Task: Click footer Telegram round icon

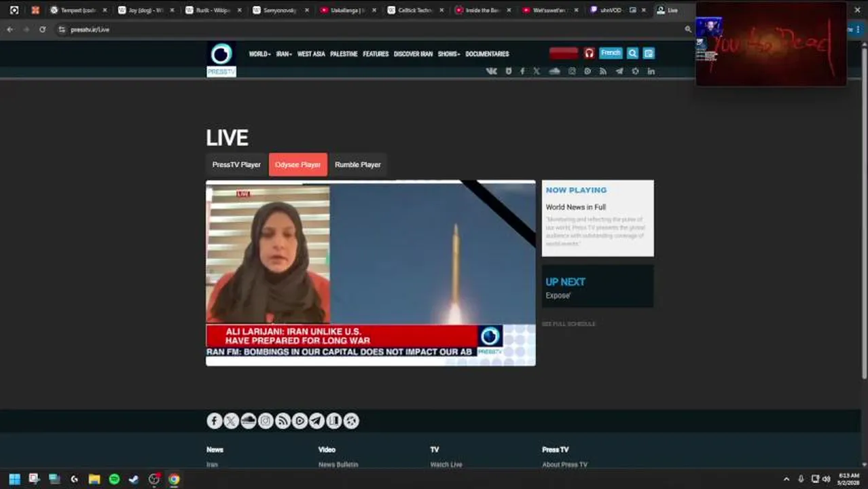Action: click(x=317, y=421)
